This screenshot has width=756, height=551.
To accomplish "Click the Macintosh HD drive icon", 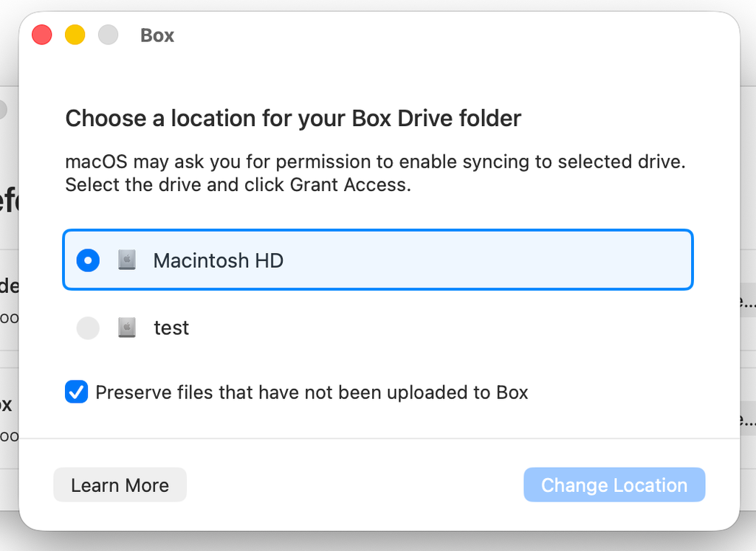I will [127, 260].
